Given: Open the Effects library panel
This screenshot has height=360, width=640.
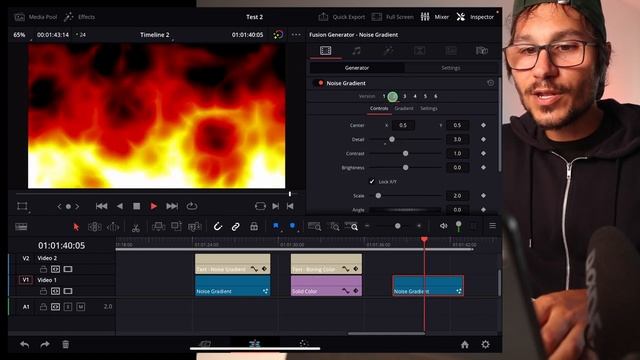Looking at the screenshot, I should tap(80, 17).
